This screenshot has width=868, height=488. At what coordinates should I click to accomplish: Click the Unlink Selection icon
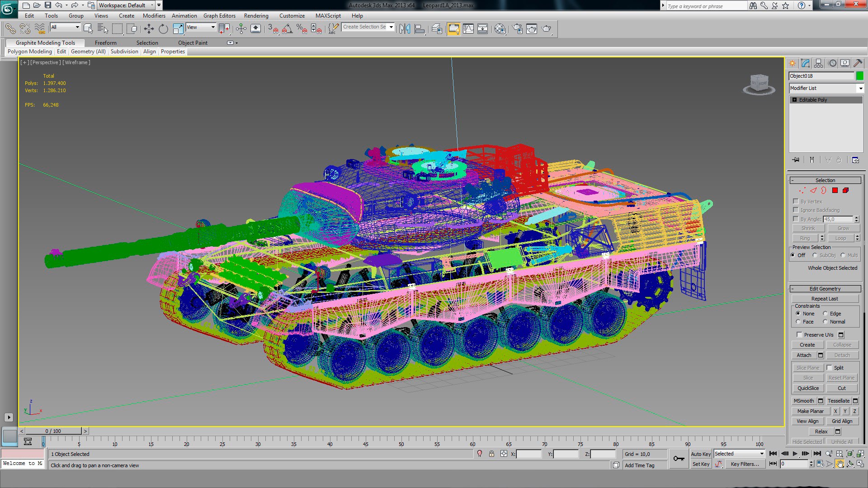(25, 29)
